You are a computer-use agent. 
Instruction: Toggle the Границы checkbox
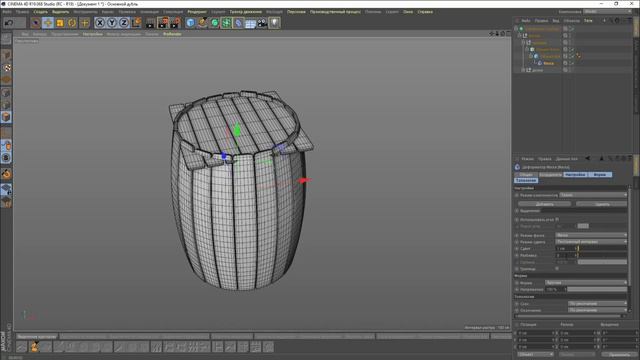coord(558,269)
